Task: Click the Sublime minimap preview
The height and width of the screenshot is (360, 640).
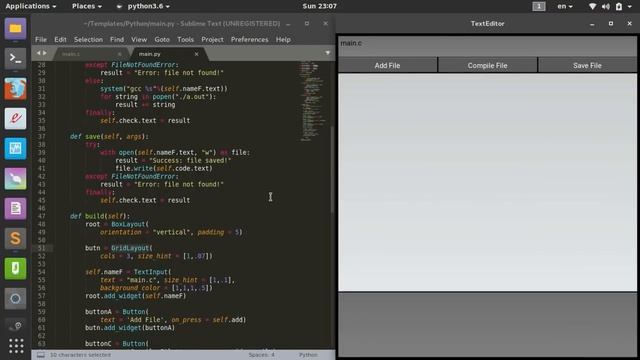Action: 312,101
